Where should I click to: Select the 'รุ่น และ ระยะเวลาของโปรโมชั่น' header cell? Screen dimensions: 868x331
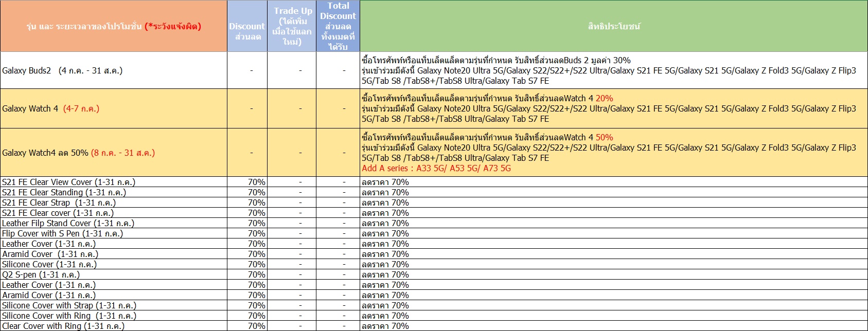click(x=114, y=26)
